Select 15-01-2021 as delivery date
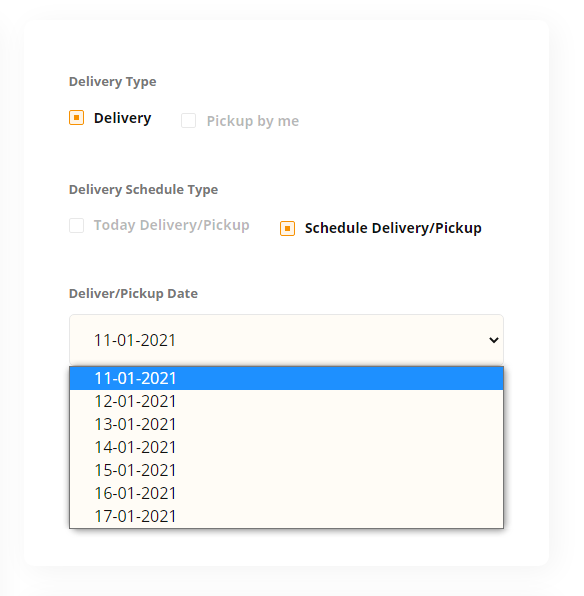584x596 pixels. pos(286,470)
